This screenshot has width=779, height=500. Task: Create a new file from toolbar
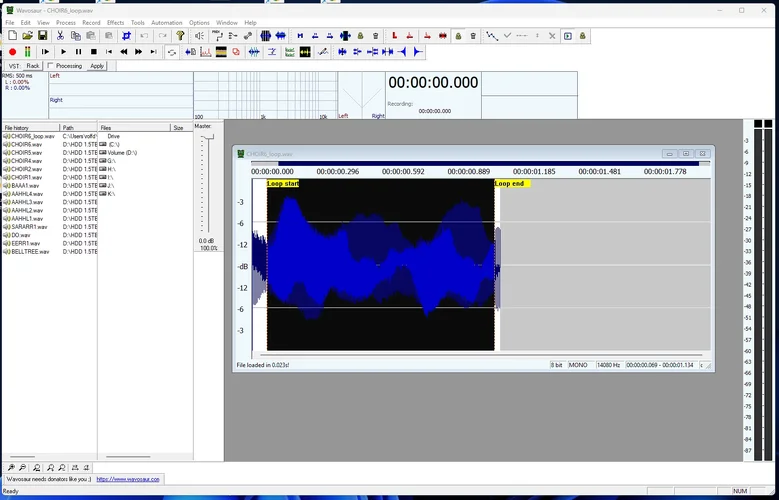click(x=12, y=36)
